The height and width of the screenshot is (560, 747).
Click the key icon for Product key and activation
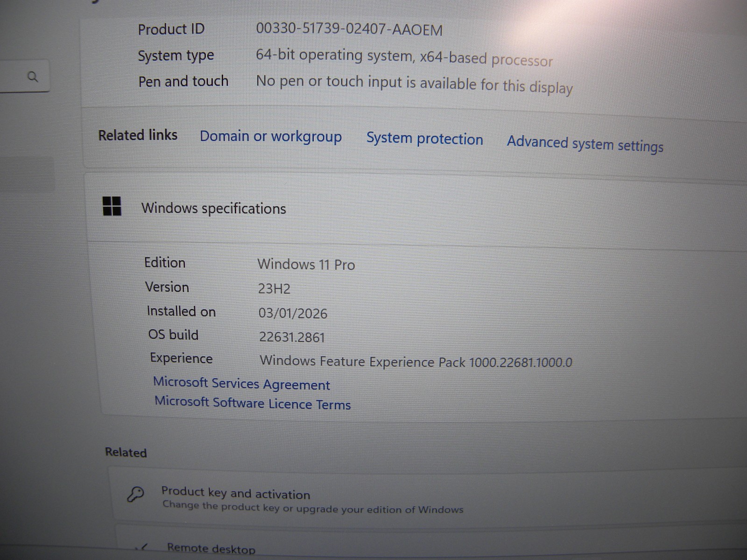pos(135,494)
